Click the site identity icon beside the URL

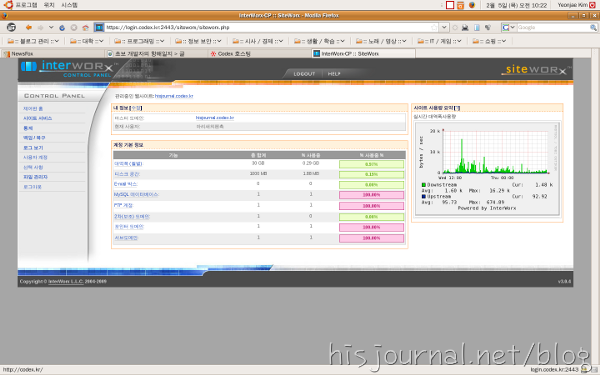[99, 28]
